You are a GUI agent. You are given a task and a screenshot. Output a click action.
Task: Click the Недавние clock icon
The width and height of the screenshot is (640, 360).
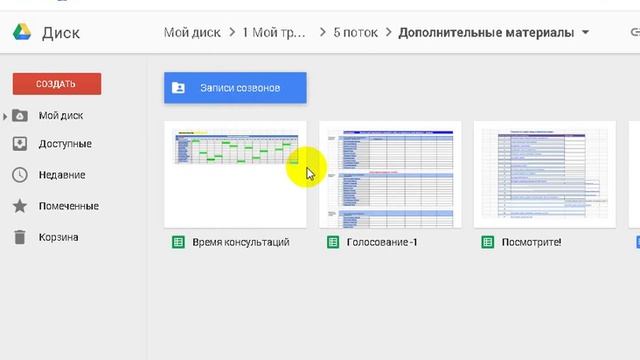[x=20, y=175]
